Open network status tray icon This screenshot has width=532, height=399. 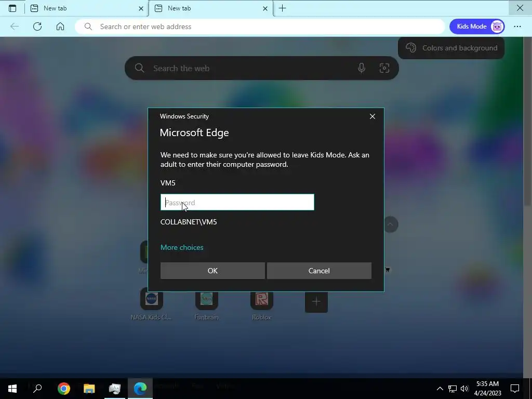point(453,389)
